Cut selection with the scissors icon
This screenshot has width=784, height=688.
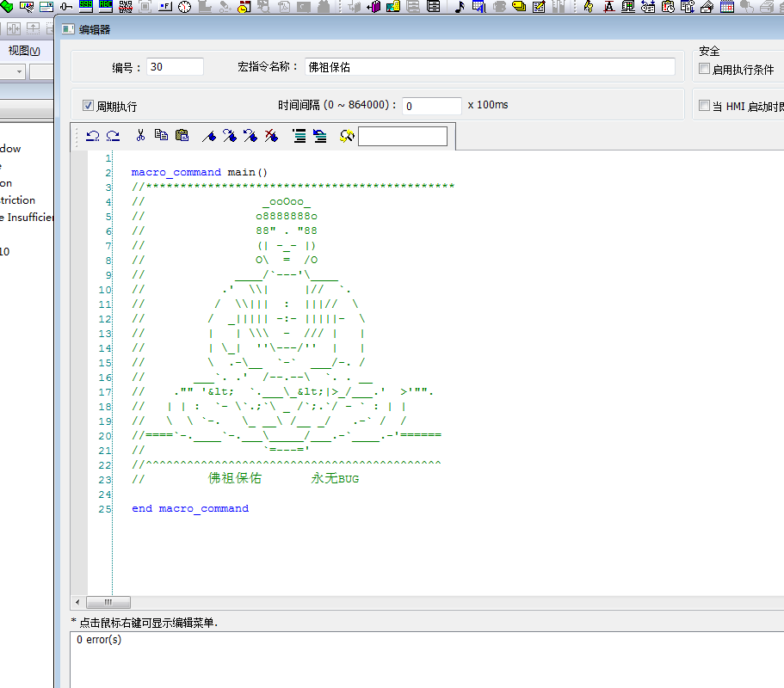(x=140, y=136)
